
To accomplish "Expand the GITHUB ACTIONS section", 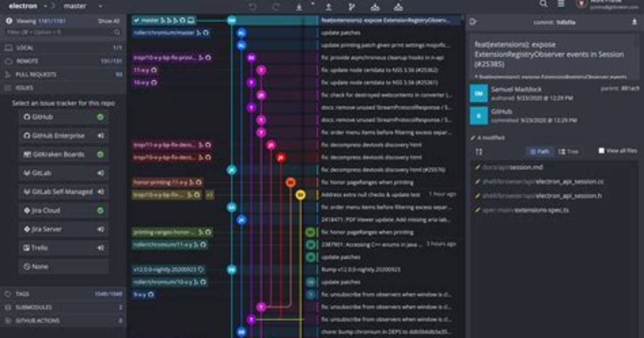I will (63, 321).
